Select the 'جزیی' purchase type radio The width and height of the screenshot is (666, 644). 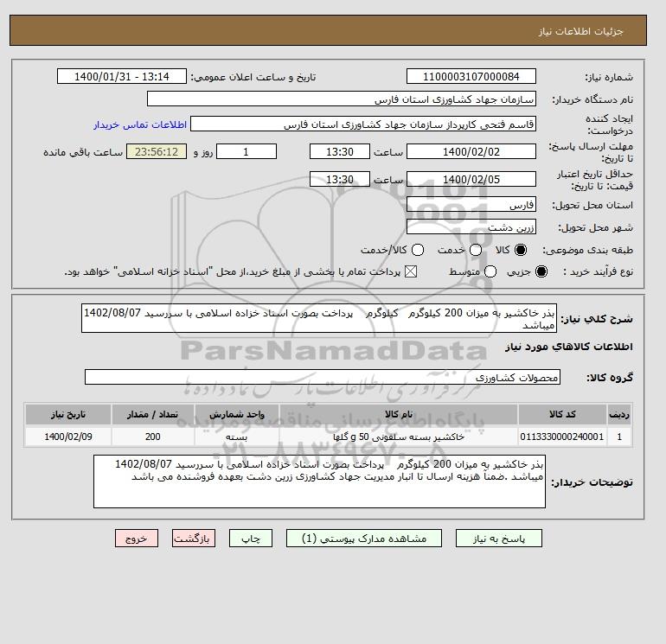click(541, 271)
